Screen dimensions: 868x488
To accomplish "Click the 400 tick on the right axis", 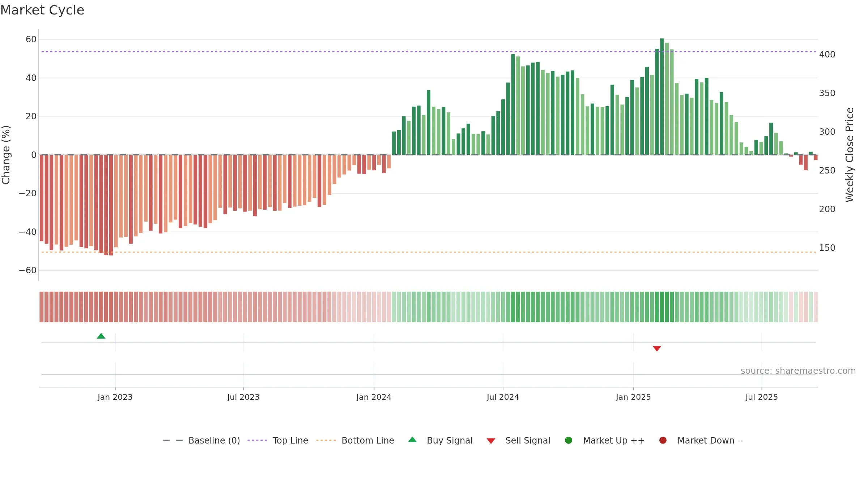I will (x=827, y=55).
